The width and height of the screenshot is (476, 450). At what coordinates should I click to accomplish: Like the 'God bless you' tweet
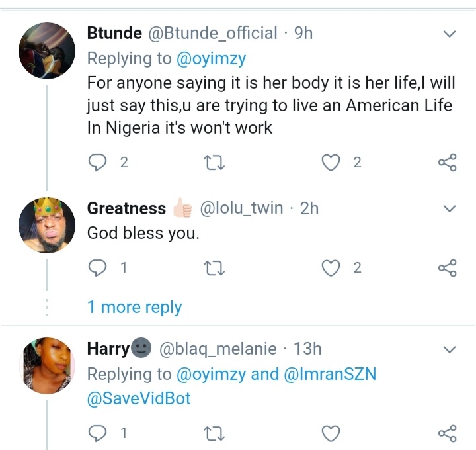tap(331, 268)
